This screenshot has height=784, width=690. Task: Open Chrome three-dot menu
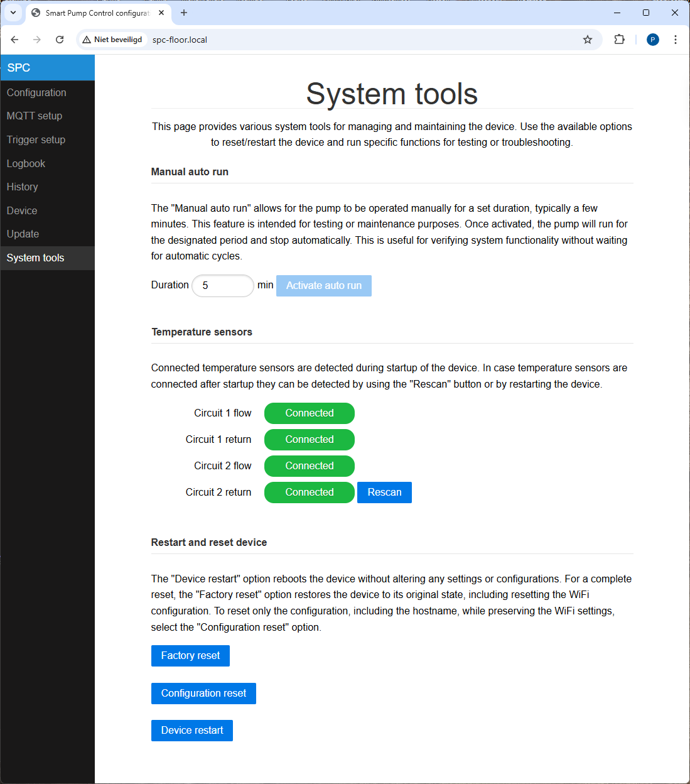click(x=676, y=40)
